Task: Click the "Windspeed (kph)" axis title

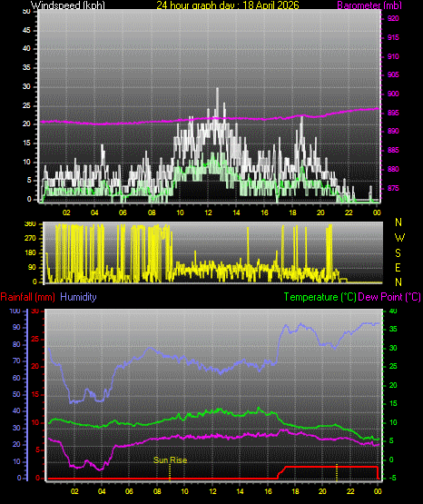Action: pos(68,5)
